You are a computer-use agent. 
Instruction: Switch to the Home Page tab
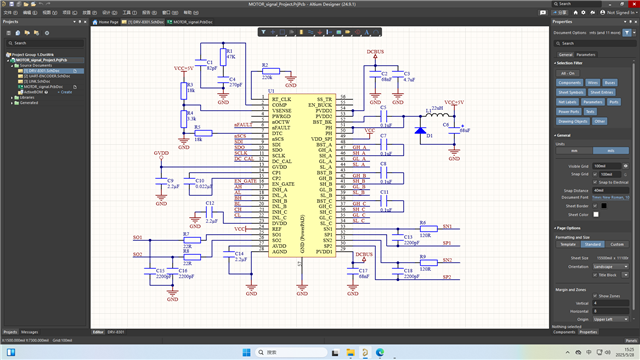(x=106, y=22)
